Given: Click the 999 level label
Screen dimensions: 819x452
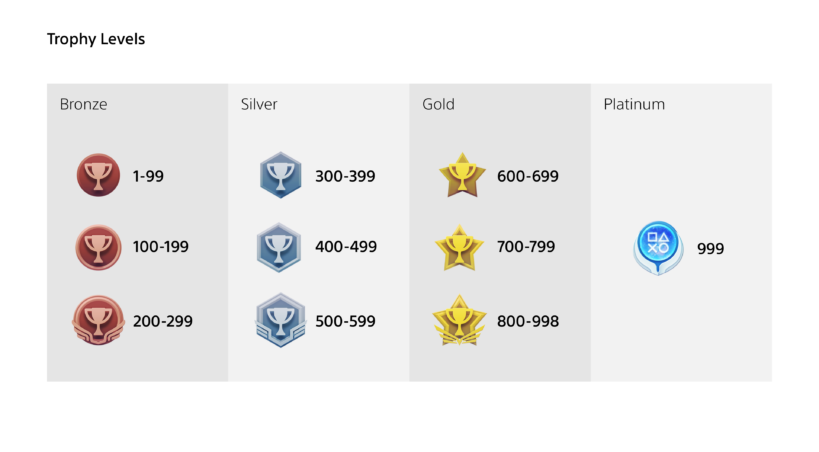Looking at the screenshot, I should (710, 249).
